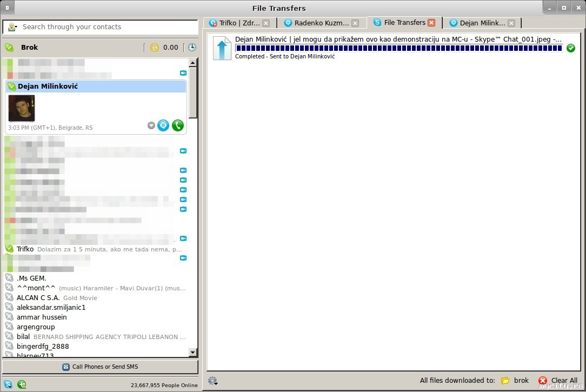The image size is (586, 392).
Task: Click the window menu button in title bar
Action: (x=7, y=8)
